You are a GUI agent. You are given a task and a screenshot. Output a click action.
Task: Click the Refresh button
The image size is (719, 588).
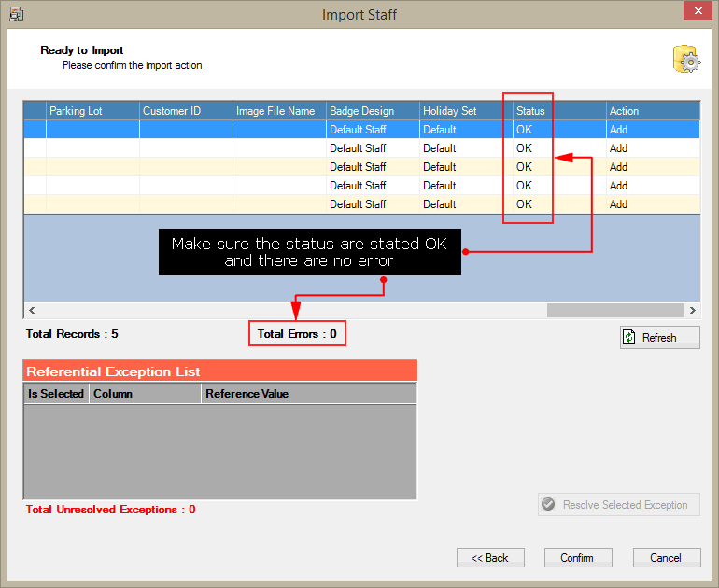tap(659, 337)
